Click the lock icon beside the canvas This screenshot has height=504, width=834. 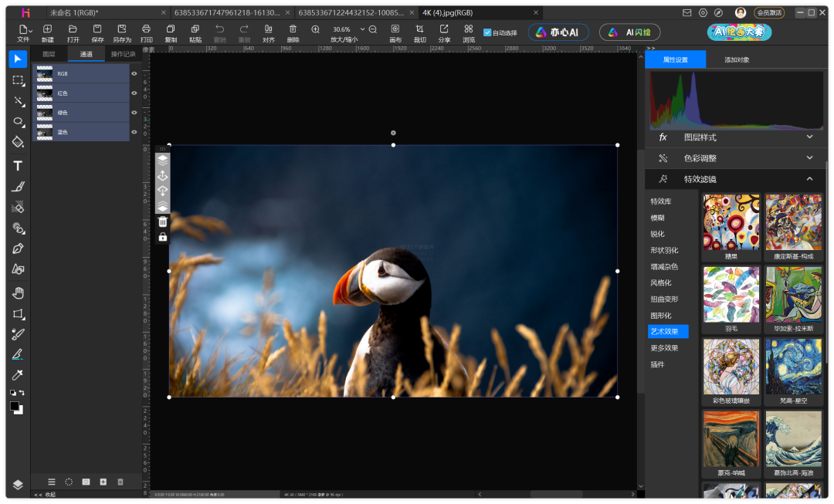(163, 237)
